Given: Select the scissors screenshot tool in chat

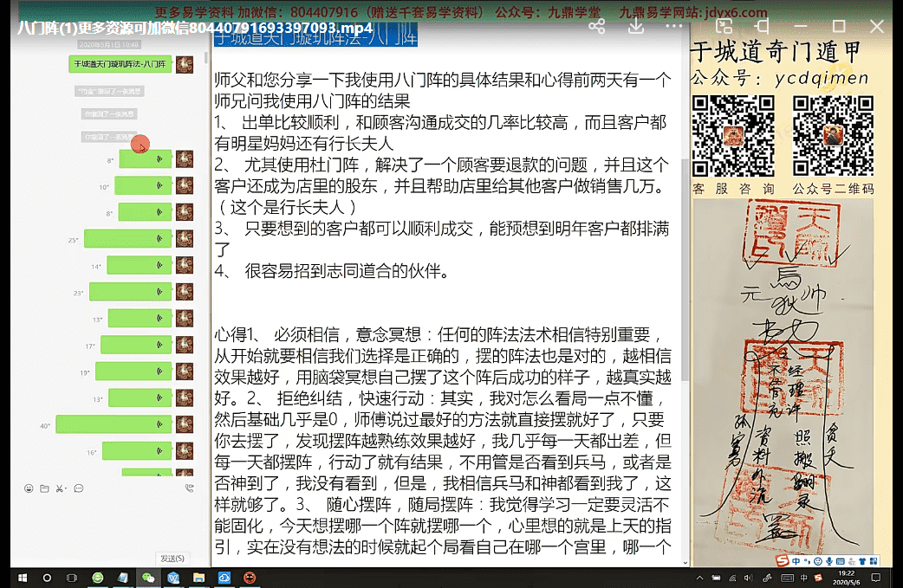Looking at the screenshot, I should click(59, 488).
